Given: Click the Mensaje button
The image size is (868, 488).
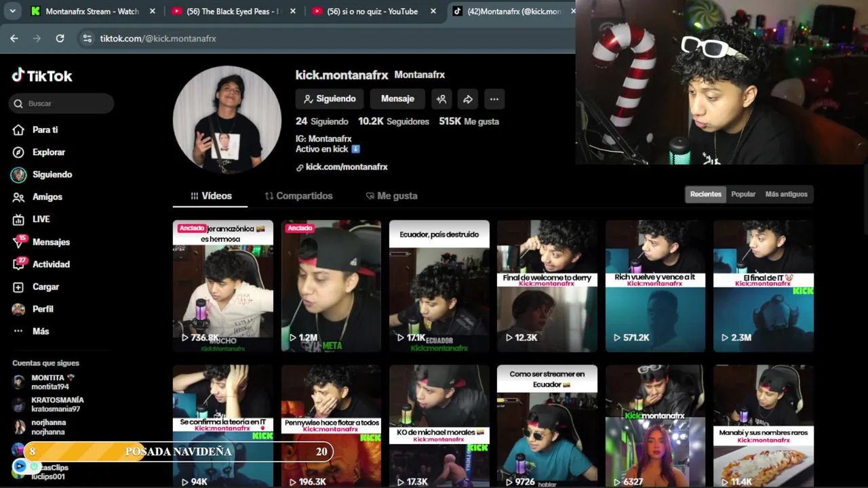Looking at the screenshot, I should (397, 99).
